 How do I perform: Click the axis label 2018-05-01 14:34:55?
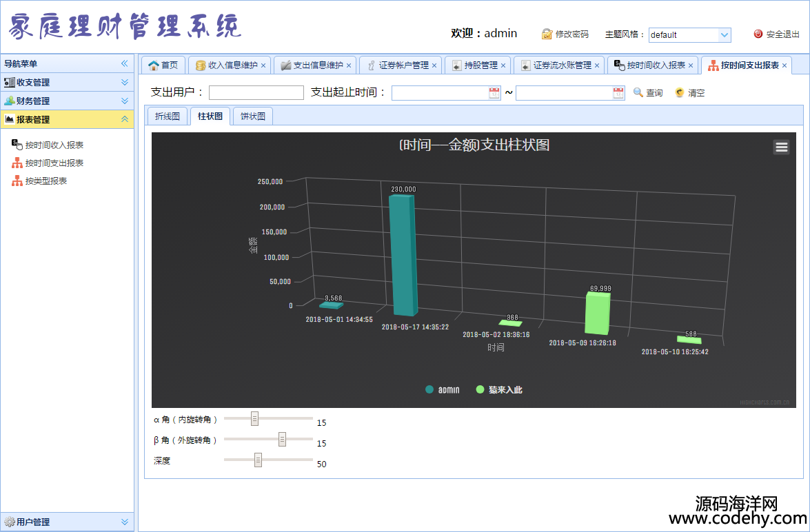[339, 319]
